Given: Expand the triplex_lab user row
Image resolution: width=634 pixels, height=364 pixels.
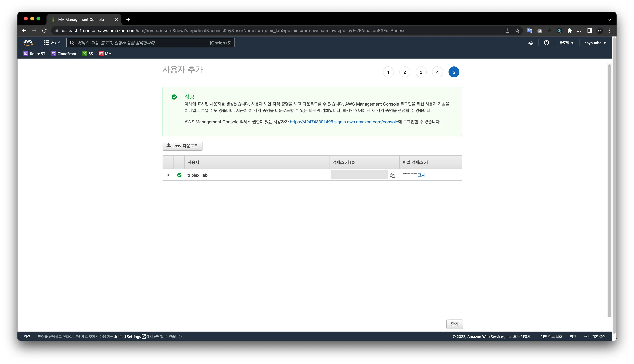Looking at the screenshot, I should [x=168, y=175].
